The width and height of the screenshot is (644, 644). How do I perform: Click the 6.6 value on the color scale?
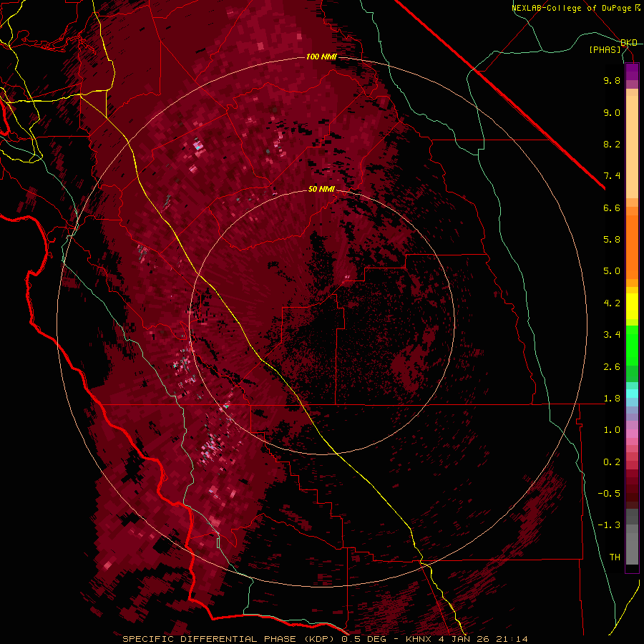(x=612, y=208)
